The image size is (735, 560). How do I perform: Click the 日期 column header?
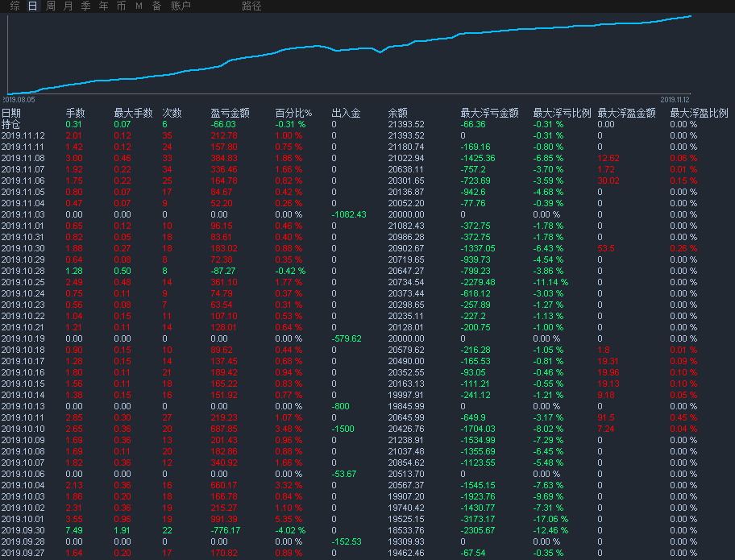coord(11,114)
